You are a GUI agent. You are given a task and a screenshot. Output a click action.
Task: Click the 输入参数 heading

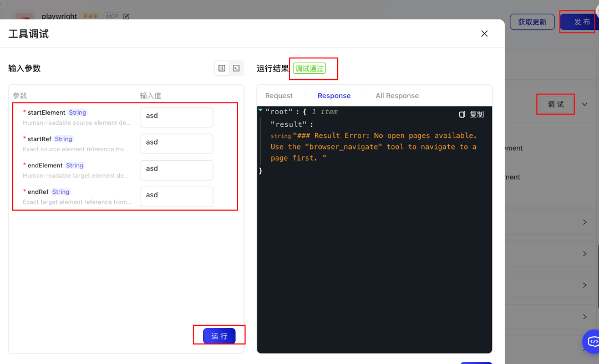click(24, 68)
